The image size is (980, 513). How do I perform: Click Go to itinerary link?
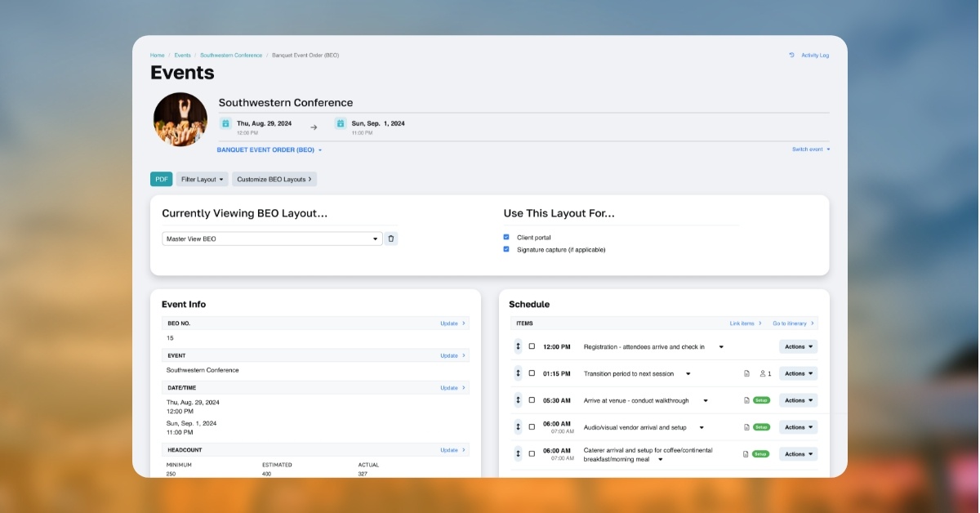(794, 323)
